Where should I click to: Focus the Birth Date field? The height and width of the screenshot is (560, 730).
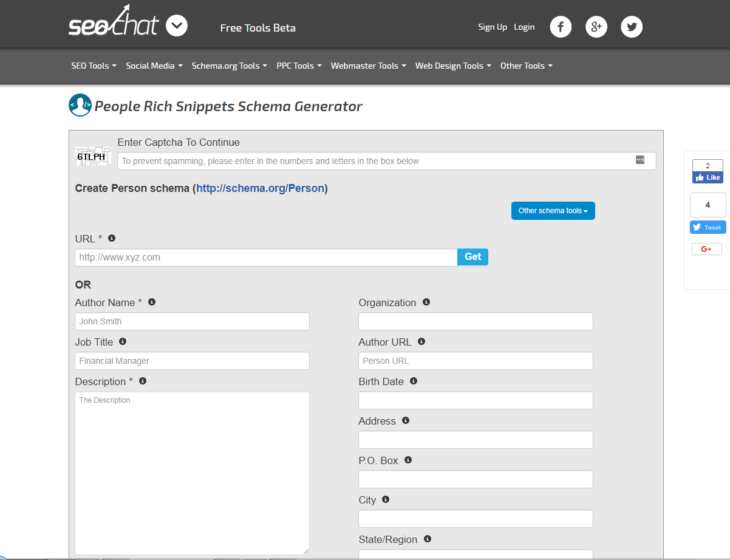(x=476, y=400)
